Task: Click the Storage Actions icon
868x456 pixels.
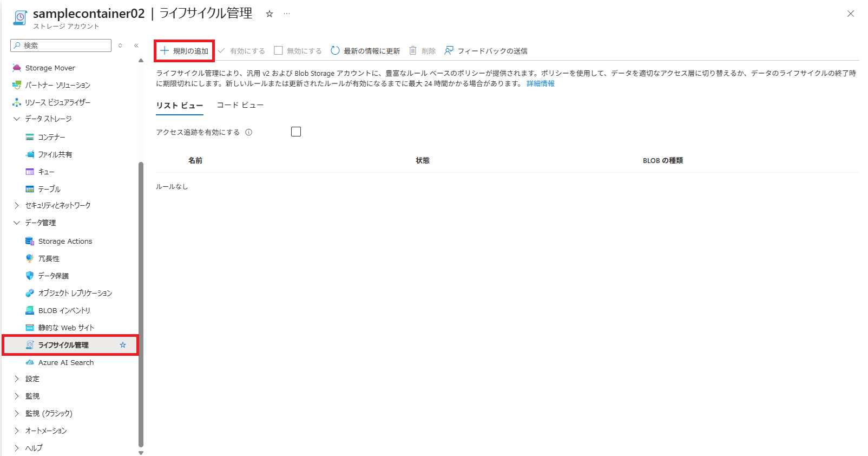Action: 30,241
